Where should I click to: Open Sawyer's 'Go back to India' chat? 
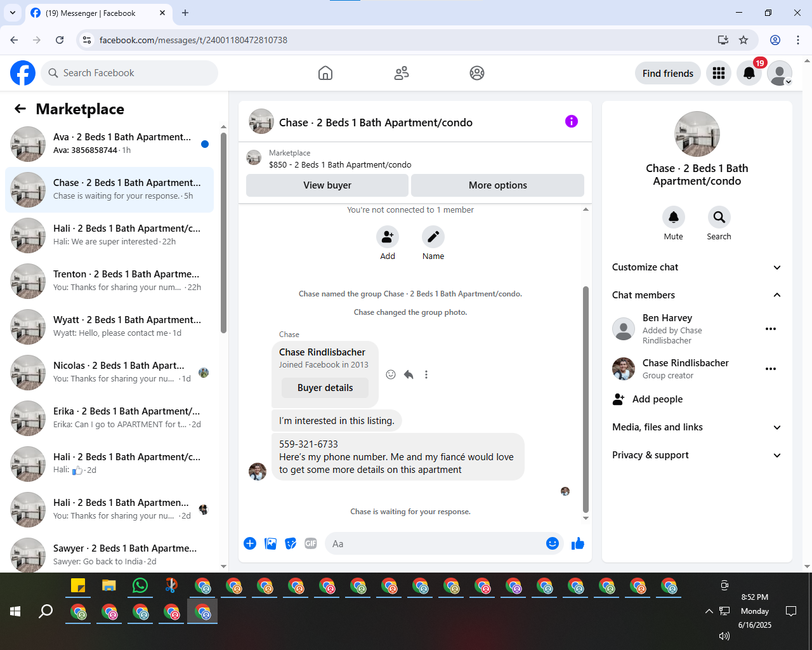(x=109, y=554)
